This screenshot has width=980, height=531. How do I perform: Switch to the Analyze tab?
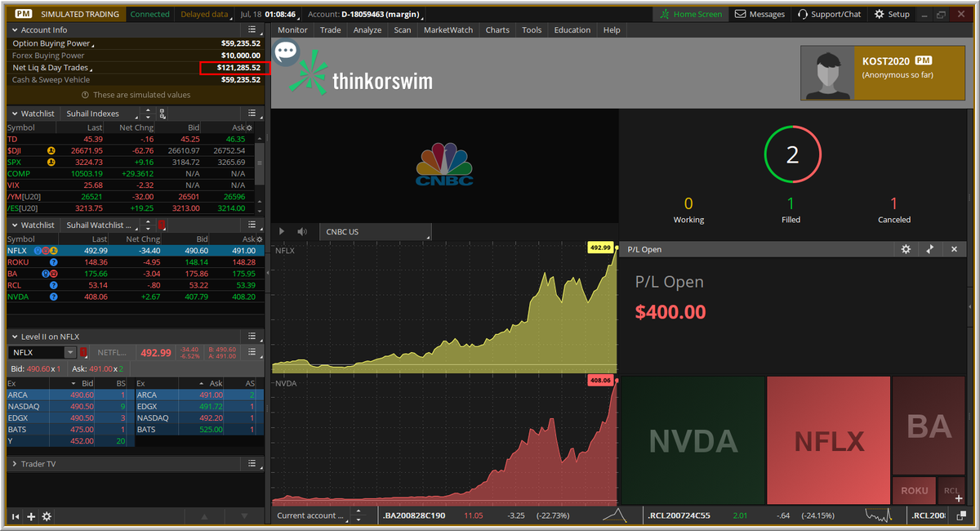coord(367,30)
